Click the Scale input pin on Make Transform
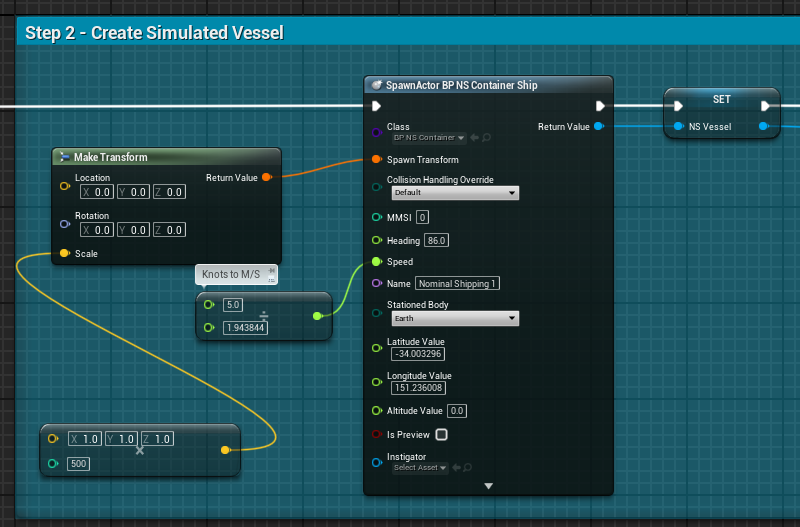The height and width of the screenshot is (527, 800). [x=65, y=254]
